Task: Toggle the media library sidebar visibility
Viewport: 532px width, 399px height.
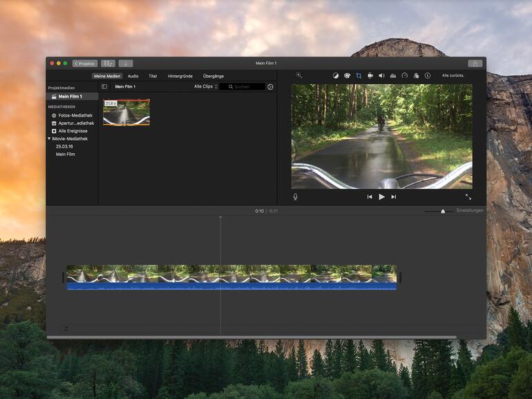Action: (104, 87)
